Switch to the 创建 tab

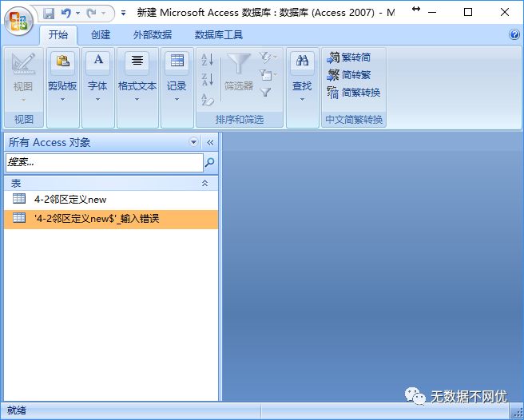coord(101,35)
